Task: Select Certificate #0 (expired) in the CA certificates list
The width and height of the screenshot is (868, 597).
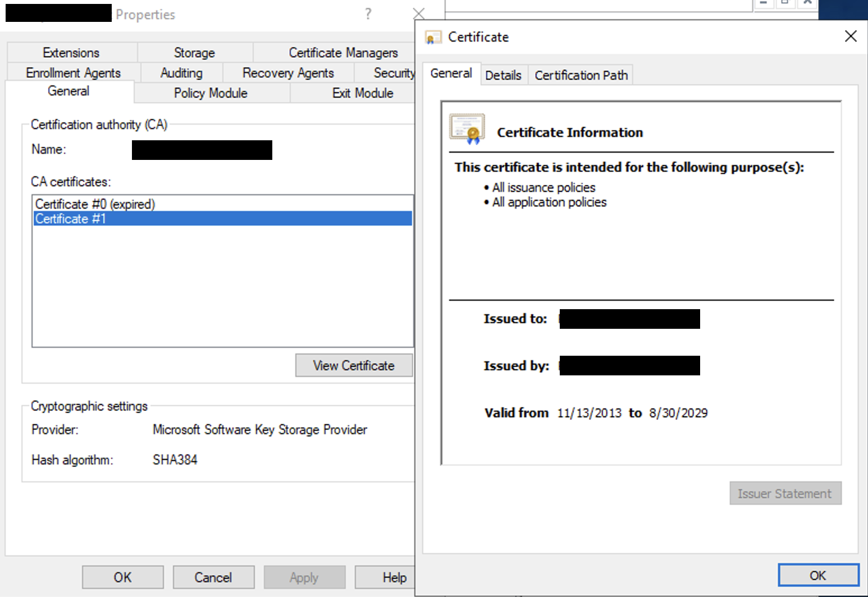Action: click(95, 204)
